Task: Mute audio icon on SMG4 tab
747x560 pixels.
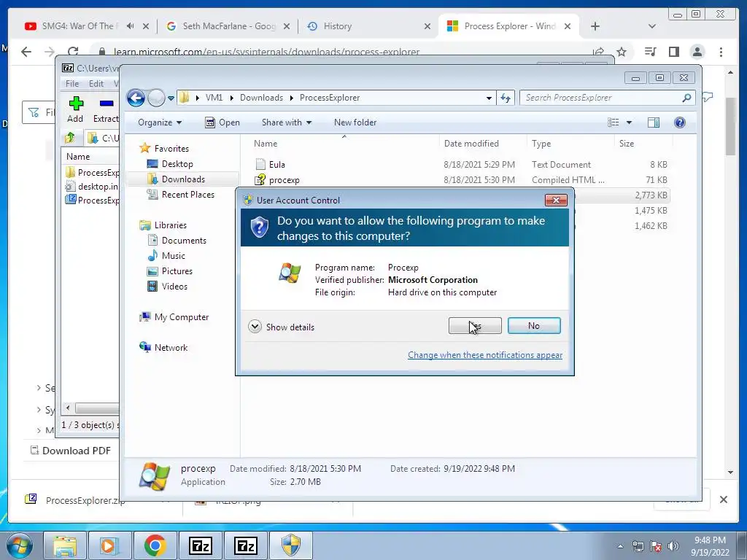Action: pos(130,26)
